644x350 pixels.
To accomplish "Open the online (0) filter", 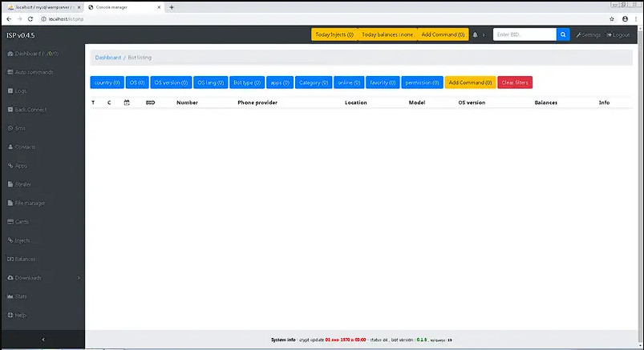I will pyautogui.click(x=349, y=82).
